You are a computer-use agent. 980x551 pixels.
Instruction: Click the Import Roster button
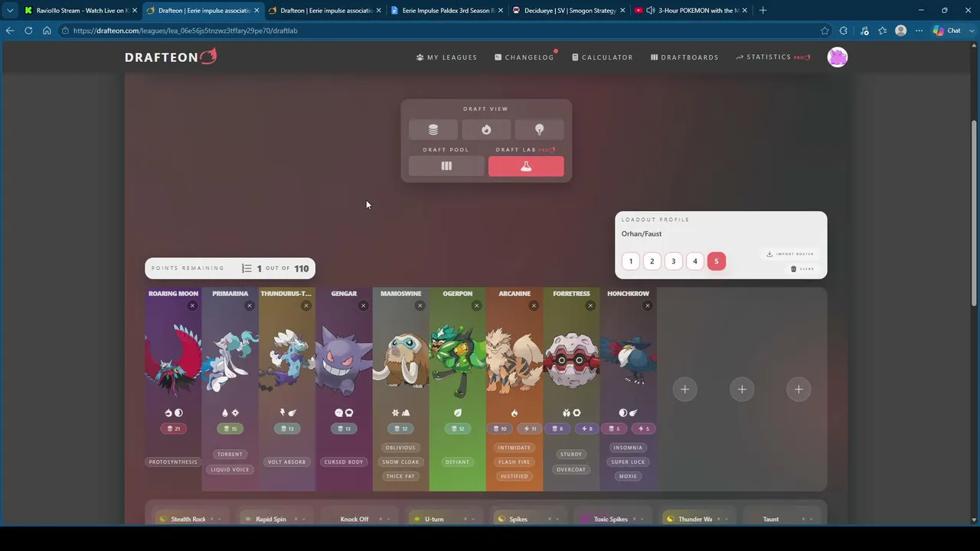click(x=790, y=254)
